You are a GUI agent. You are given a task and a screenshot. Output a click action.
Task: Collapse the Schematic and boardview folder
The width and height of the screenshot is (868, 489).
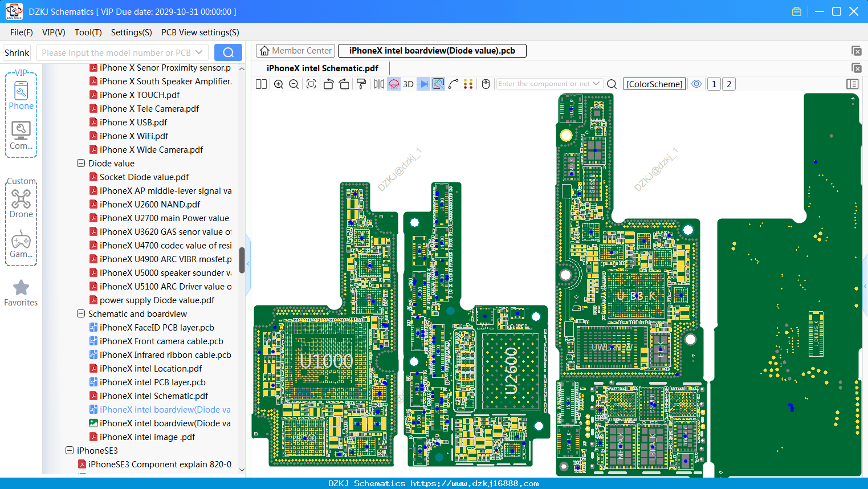81,313
